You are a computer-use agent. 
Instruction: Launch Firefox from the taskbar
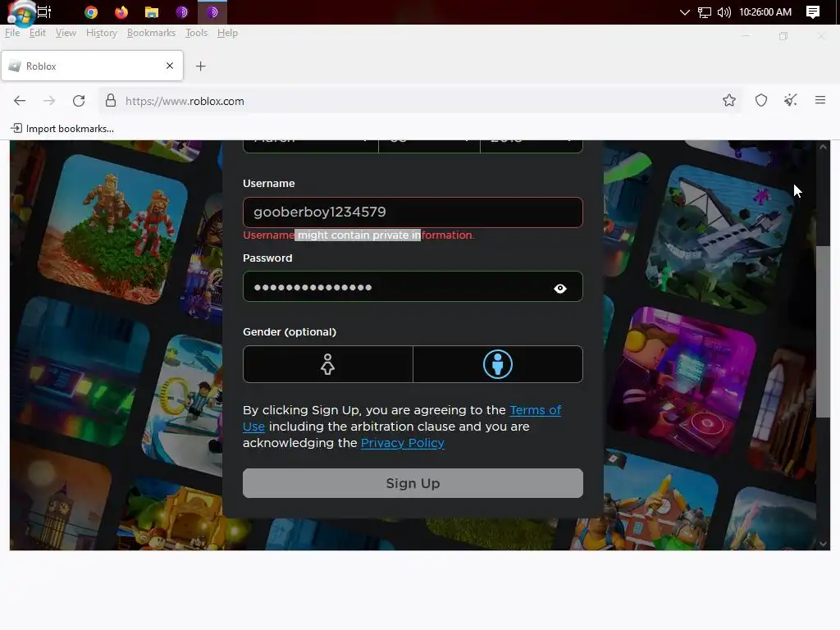point(121,11)
